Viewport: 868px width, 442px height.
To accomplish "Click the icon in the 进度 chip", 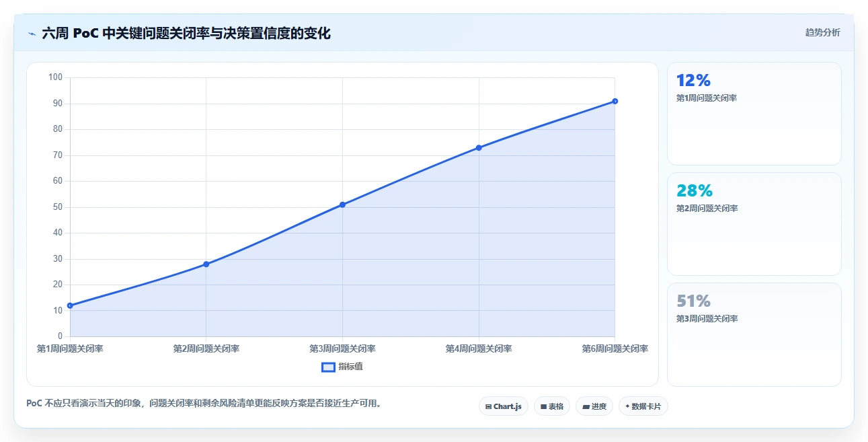I will (x=586, y=406).
